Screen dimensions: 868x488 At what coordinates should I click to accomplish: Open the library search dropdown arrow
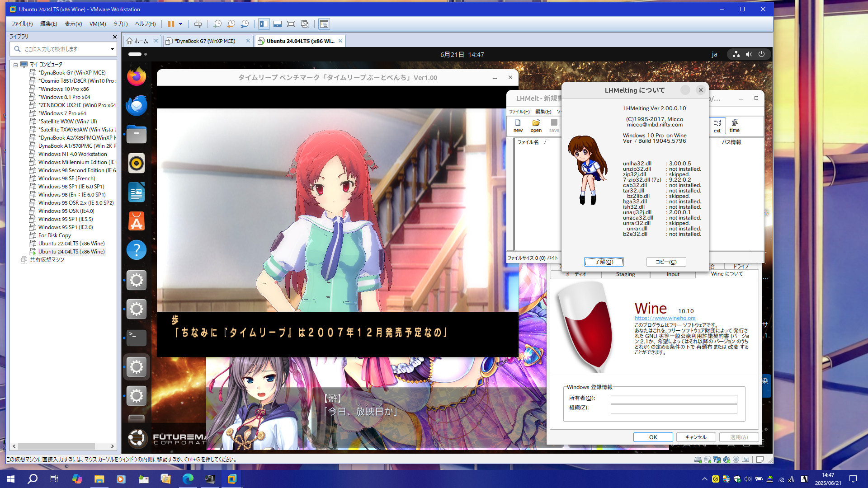click(x=112, y=49)
